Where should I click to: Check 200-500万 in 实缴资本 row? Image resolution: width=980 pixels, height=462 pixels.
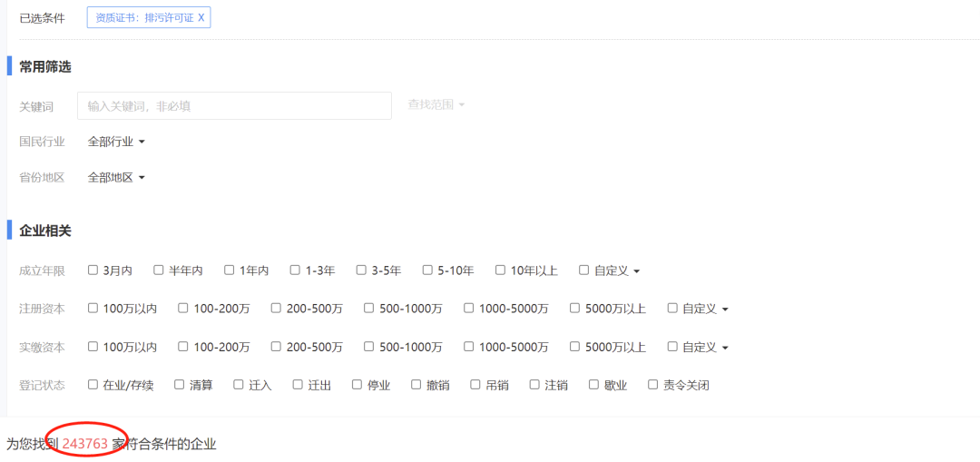pyautogui.click(x=276, y=347)
